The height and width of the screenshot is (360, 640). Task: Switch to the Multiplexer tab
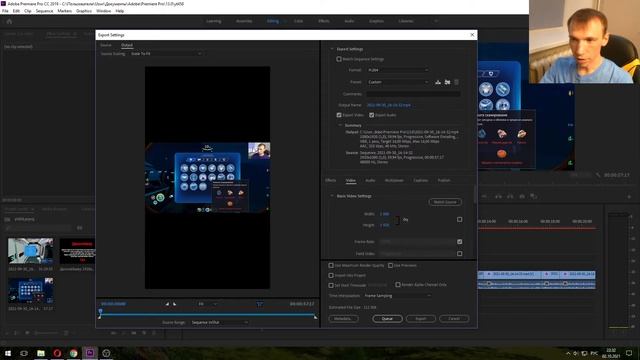394,180
